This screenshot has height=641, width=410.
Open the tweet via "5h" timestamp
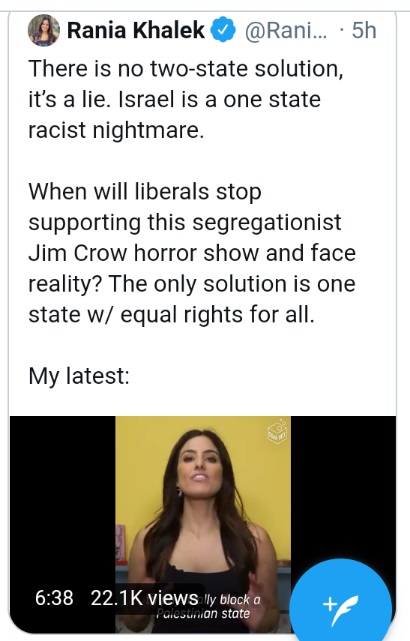point(364,31)
